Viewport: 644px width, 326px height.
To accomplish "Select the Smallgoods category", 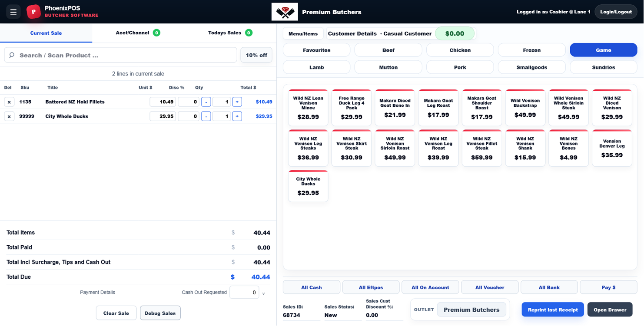I will (x=531, y=67).
